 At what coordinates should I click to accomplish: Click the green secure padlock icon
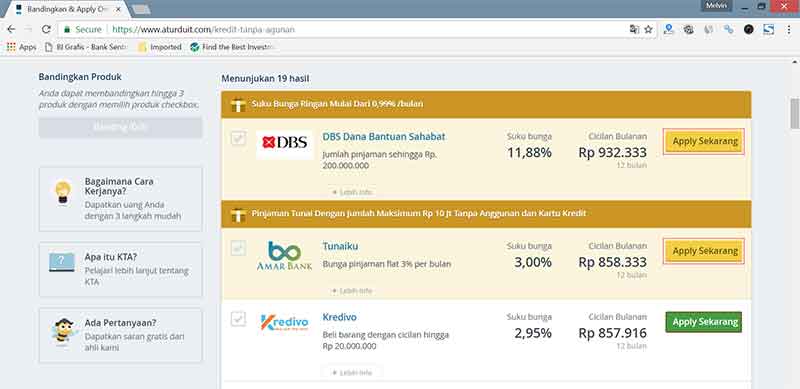pos(67,30)
